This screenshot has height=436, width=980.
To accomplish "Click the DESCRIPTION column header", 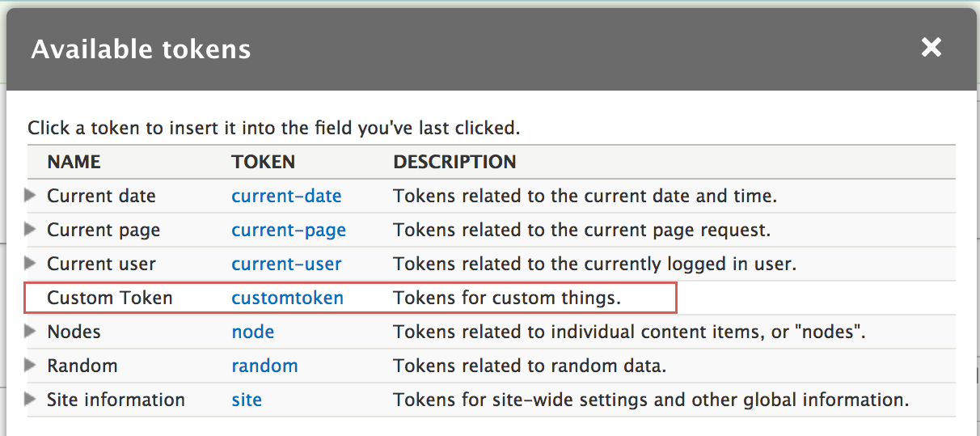I will point(454,162).
